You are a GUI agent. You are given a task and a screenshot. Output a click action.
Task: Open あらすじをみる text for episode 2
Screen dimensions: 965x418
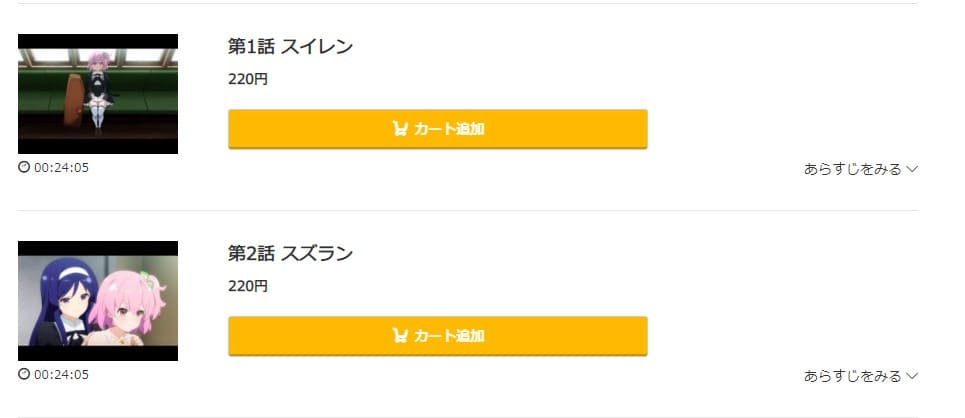tap(852, 376)
